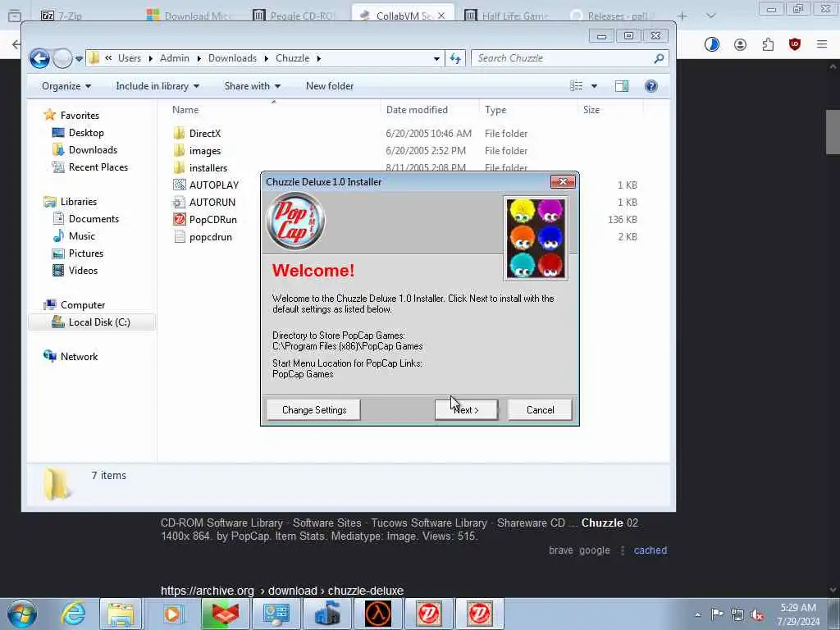Open Network in navigation pane

click(79, 356)
